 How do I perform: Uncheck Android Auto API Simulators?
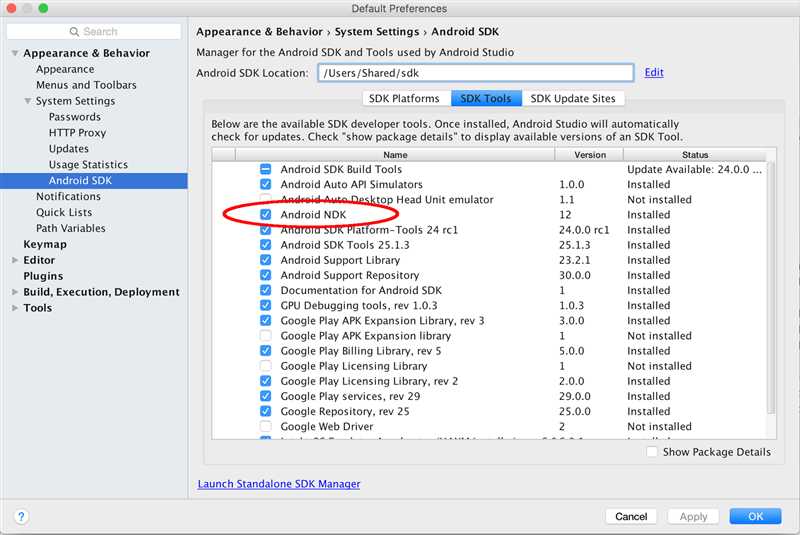click(x=265, y=184)
